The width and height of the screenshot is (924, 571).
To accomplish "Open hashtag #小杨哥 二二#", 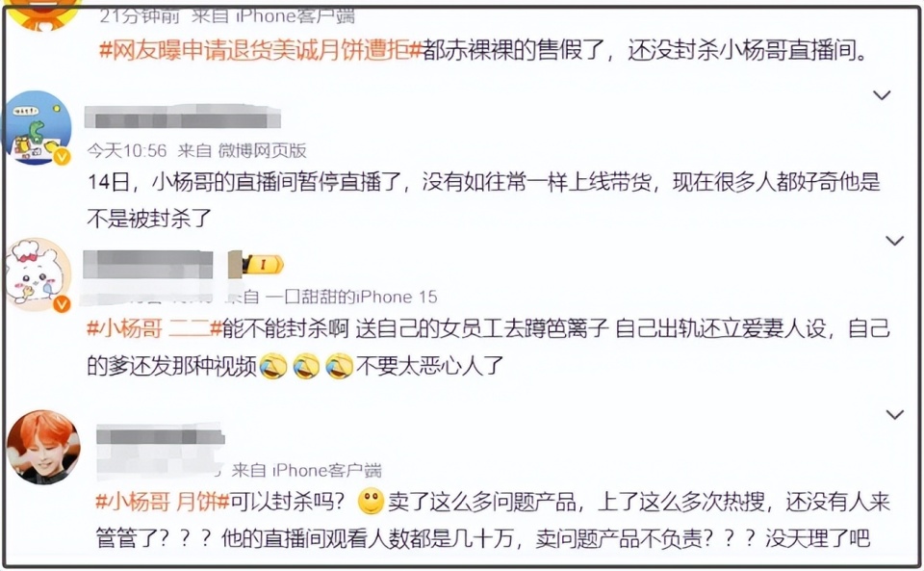I will pos(154,328).
